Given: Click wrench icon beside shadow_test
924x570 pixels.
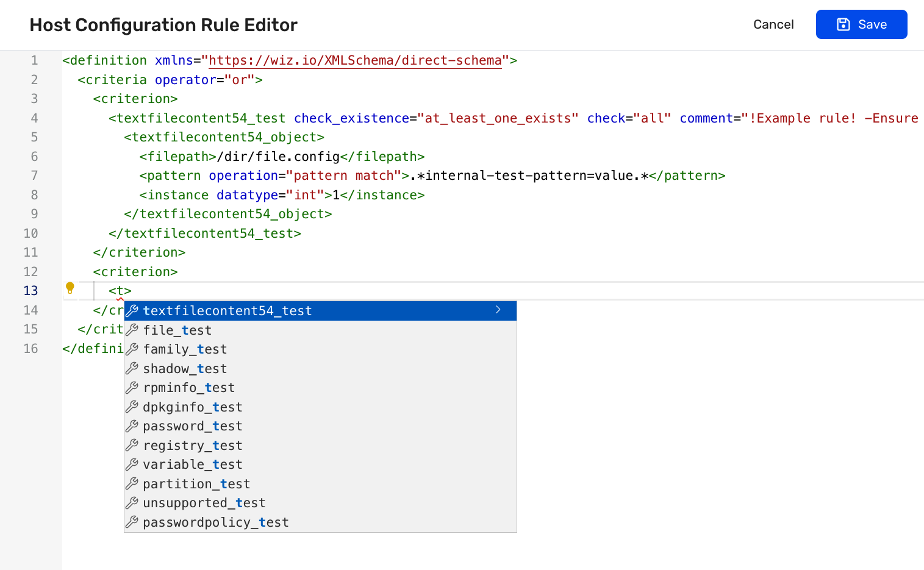Looking at the screenshot, I should [132, 368].
